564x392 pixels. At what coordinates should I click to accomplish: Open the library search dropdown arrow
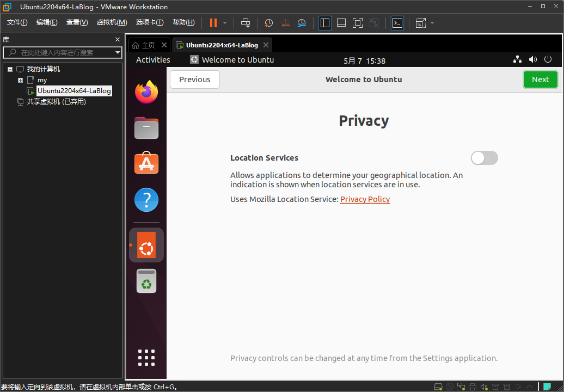tap(118, 52)
